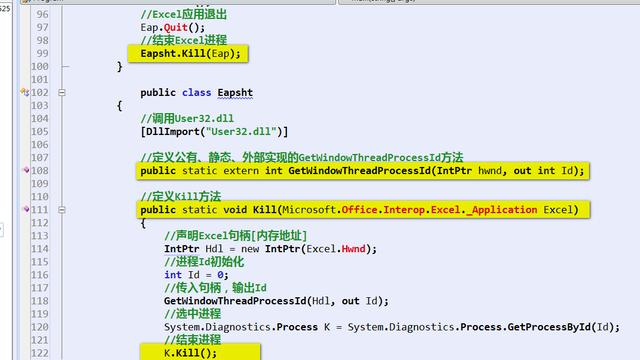The height and width of the screenshot is (360, 640).
Task: Click the '[DllImport("User32.dll")]' attribute
Action: point(214,131)
